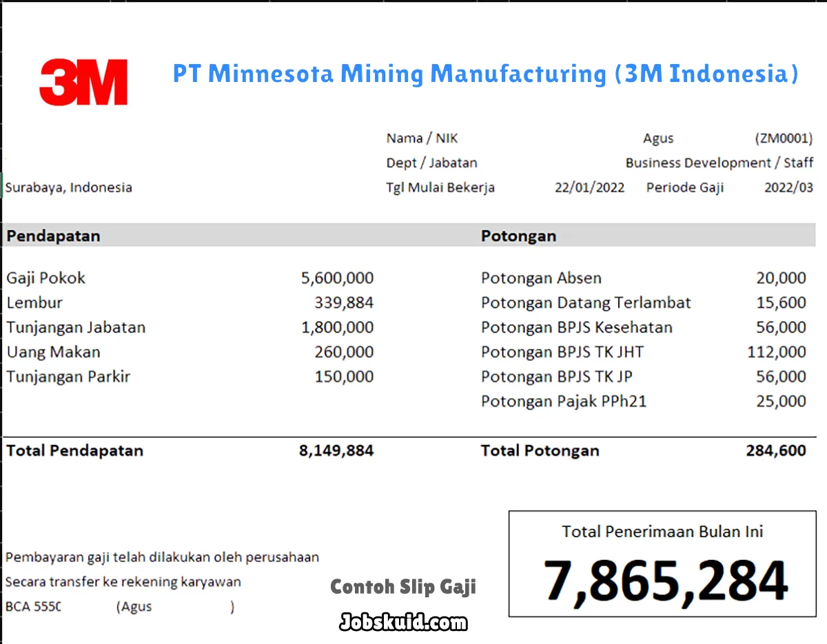The image size is (827, 644).
Task: Click the Potongan Absen value 20,000
Action: [x=781, y=278]
